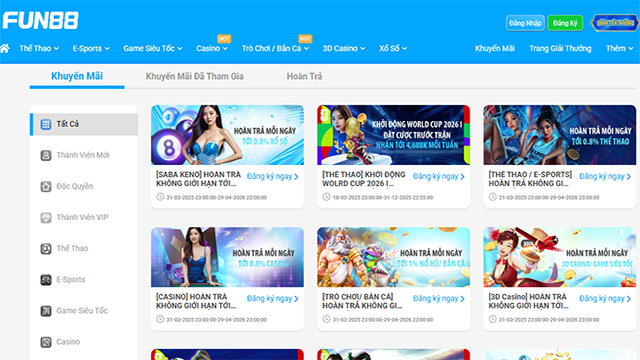
Task: Expand the Xổ Số dropdown menu
Action: point(393,49)
